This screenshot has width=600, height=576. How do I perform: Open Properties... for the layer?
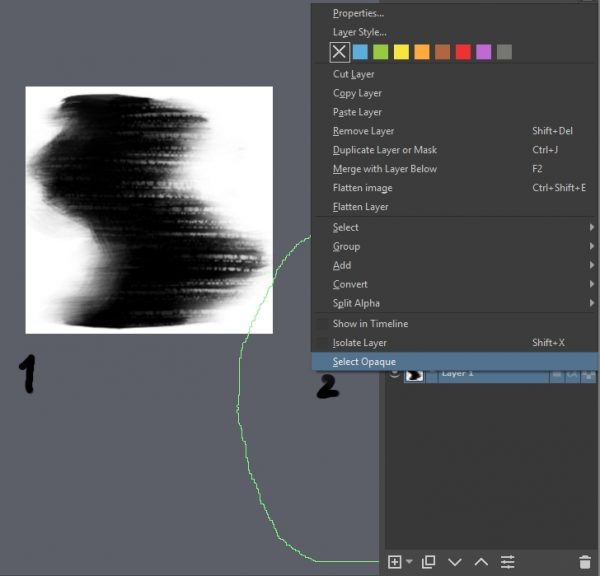358,13
